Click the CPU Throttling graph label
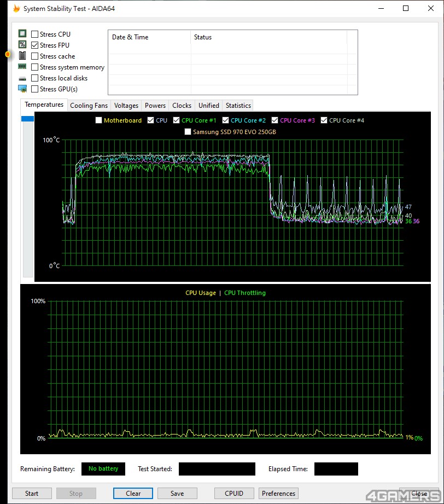444x504 pixels. click(x=245, y=293)
